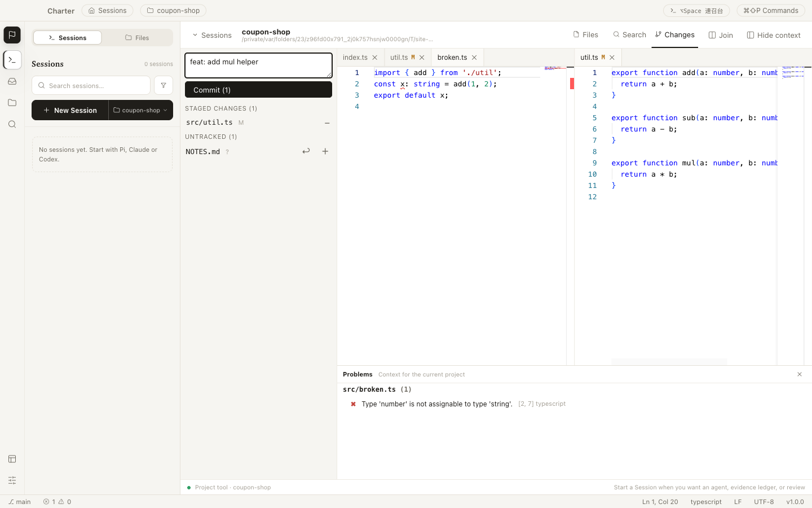Open the search icon in left sidebar
This screenshot has width=812, height=508.
point(12,124)
